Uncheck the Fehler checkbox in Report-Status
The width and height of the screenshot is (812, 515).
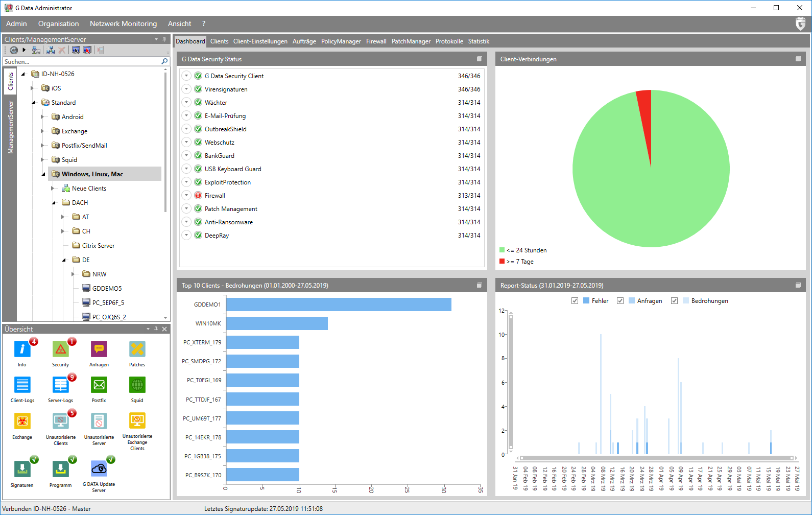coord(575,301)
